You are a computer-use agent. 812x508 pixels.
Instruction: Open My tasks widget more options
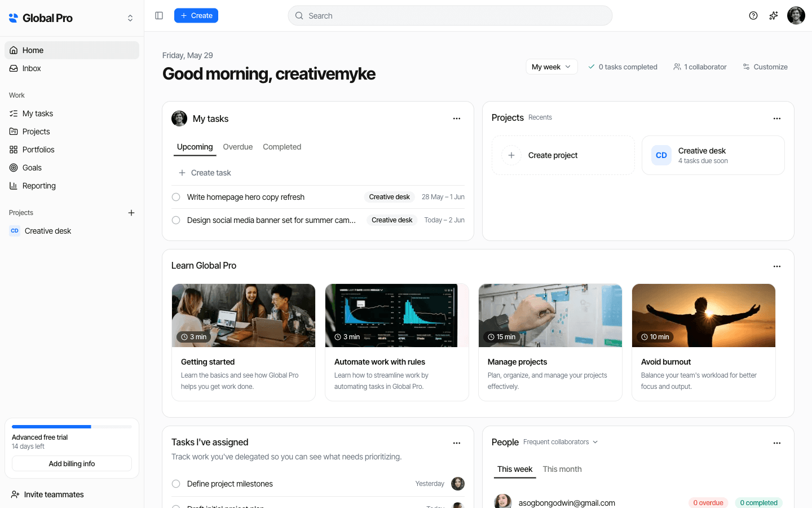(457, 119)
